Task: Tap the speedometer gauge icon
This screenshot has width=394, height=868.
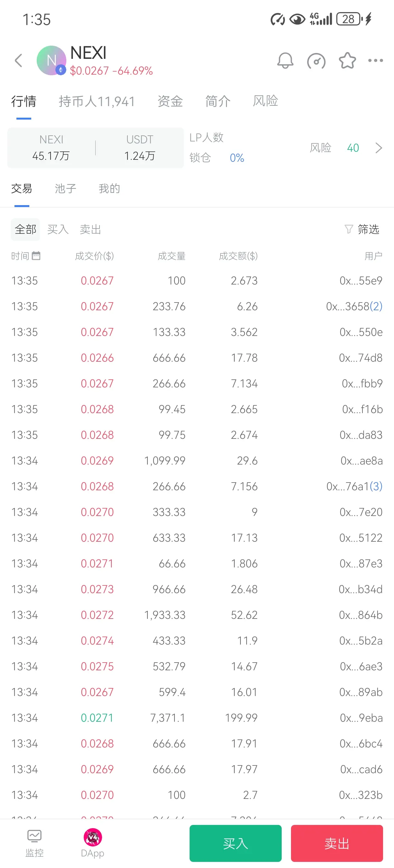Action: tap(316, 61)
